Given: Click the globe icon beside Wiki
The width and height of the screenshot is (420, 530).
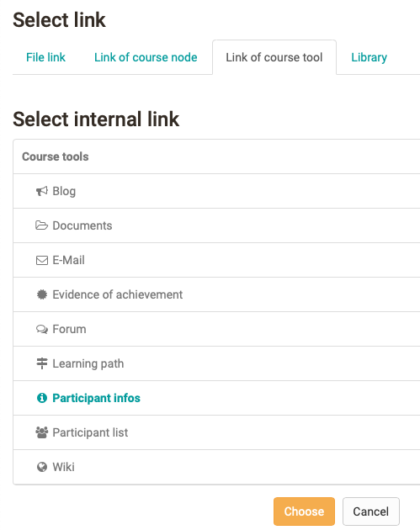Looking at the screenshot, I should (x=42, y=467).
